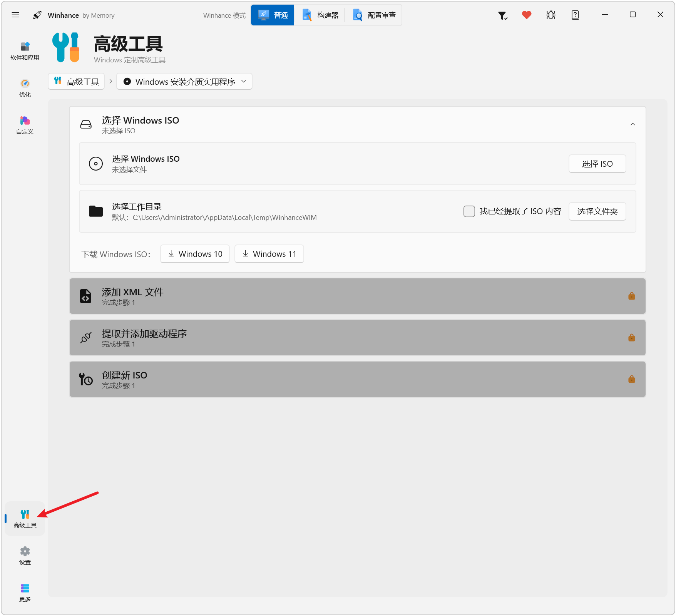This screenshot has width=676, height=616.
Task: Click the wrench-clock icon for 创建新 ISO
Action: click(86, 379)
